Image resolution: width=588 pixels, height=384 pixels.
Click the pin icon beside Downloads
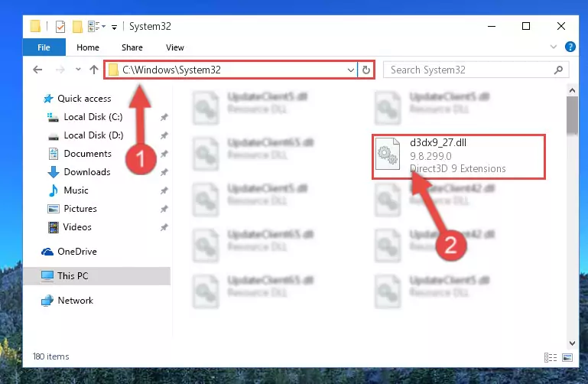[164, 172]
